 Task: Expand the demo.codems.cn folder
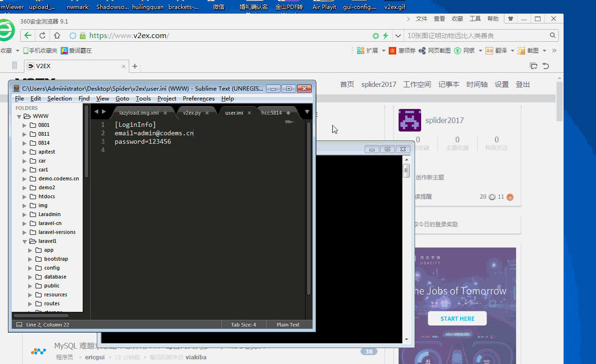[x=24, y=179]
